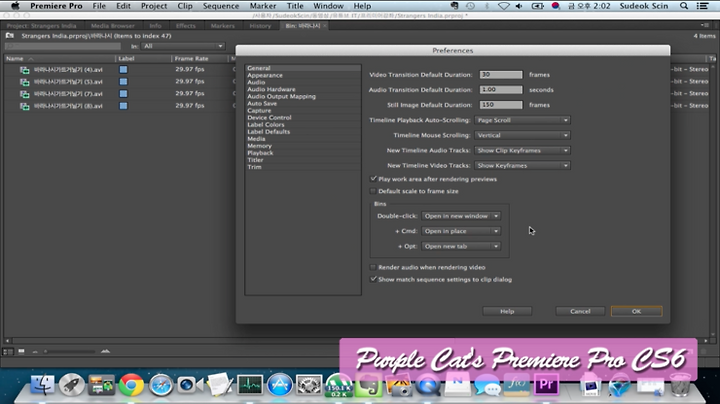
Task: Open Mission Control from the Dock
Action: click(x=101, y=385)
